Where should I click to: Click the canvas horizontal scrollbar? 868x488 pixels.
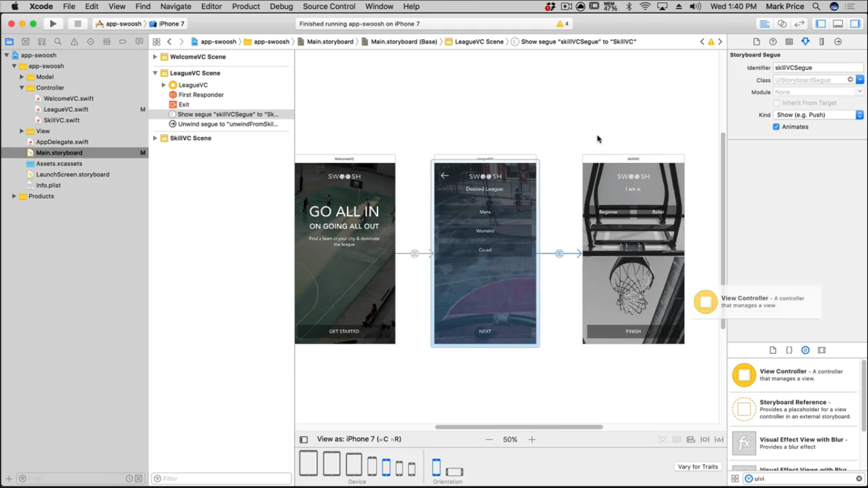pyautogui.click(x=519, y=427)
